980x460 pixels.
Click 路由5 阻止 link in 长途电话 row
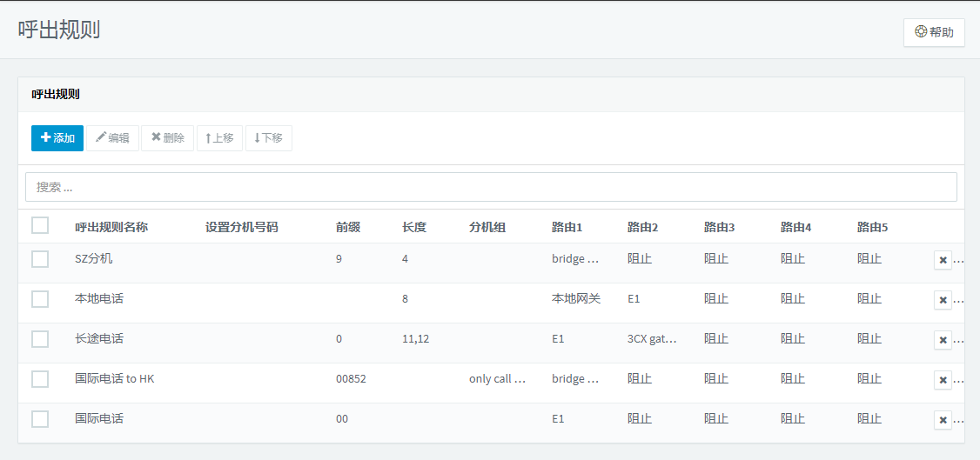click(869, 339)
